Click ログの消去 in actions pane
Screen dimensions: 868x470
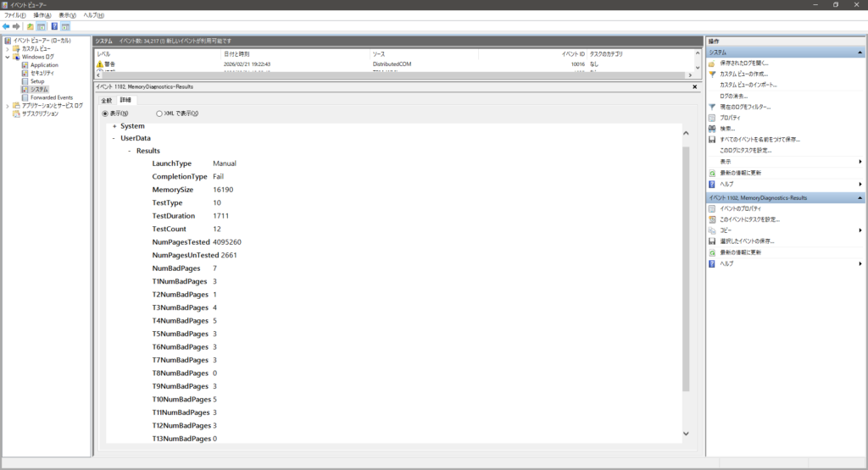733,96
